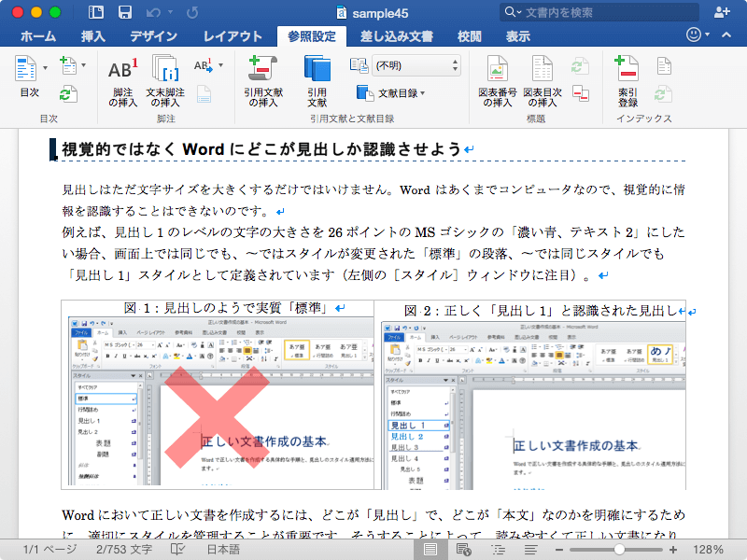Click the Figure 2 embedded screenshot
The image size is (747, 560).
tap(533, 405)
